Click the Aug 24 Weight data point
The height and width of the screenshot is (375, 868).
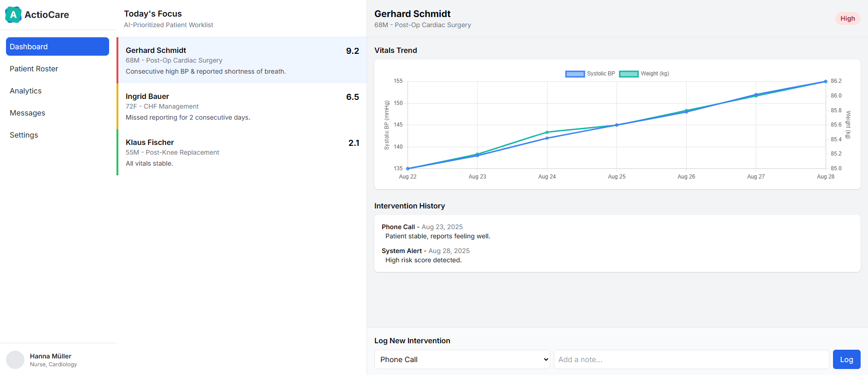pyautogui.click(x=547, y=133)
